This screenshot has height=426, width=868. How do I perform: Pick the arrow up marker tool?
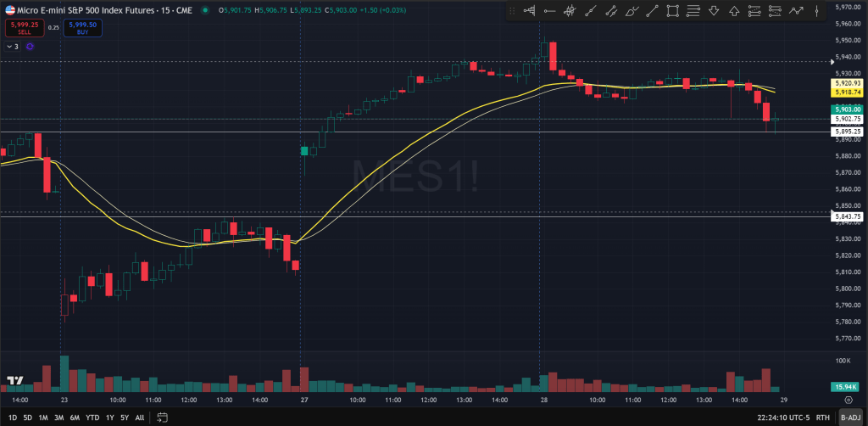click(x=734, y=11)
